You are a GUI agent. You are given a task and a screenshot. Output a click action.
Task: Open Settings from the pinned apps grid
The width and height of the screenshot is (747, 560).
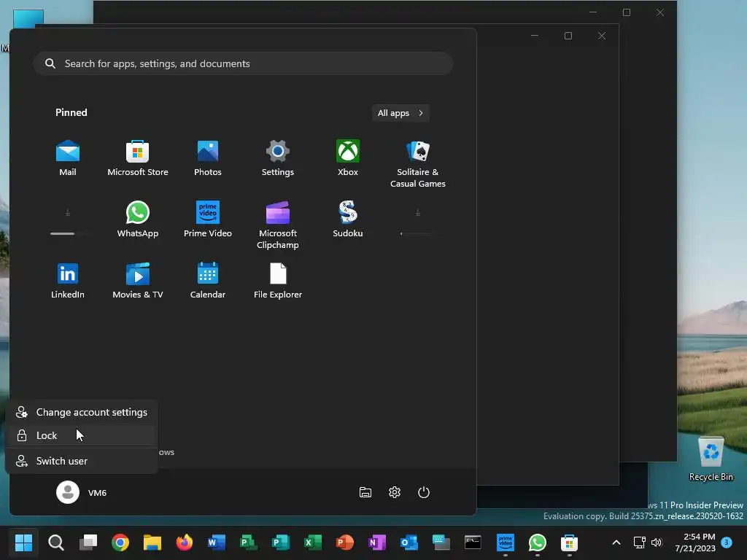pos(278,158)
